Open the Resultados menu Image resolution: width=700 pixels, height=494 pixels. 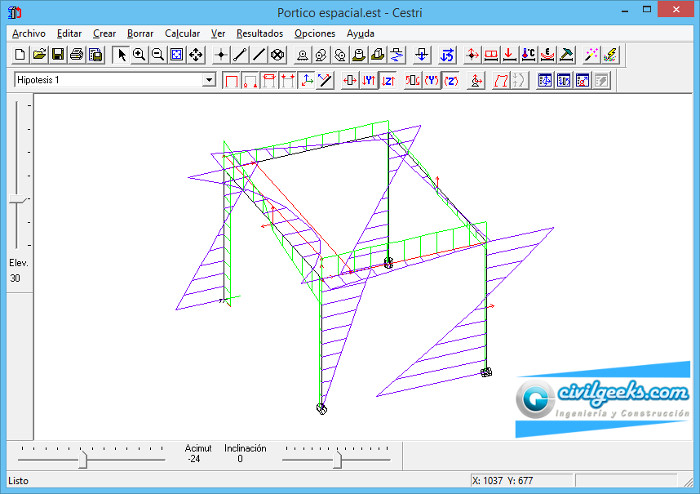pyautogui.click(x=259, y=33)
